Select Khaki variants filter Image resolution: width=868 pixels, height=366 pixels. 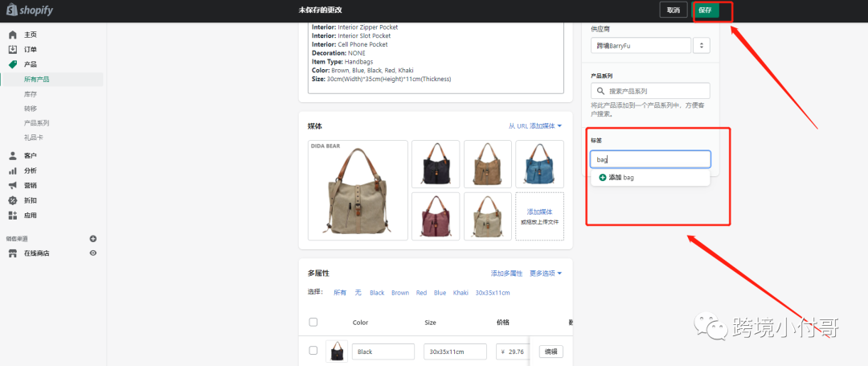pos(461,293)
